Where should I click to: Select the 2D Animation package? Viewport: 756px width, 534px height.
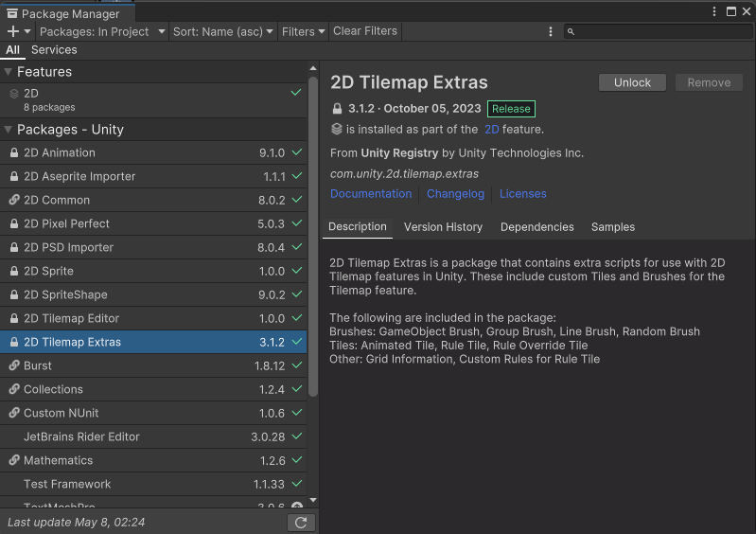click(153, 153)
